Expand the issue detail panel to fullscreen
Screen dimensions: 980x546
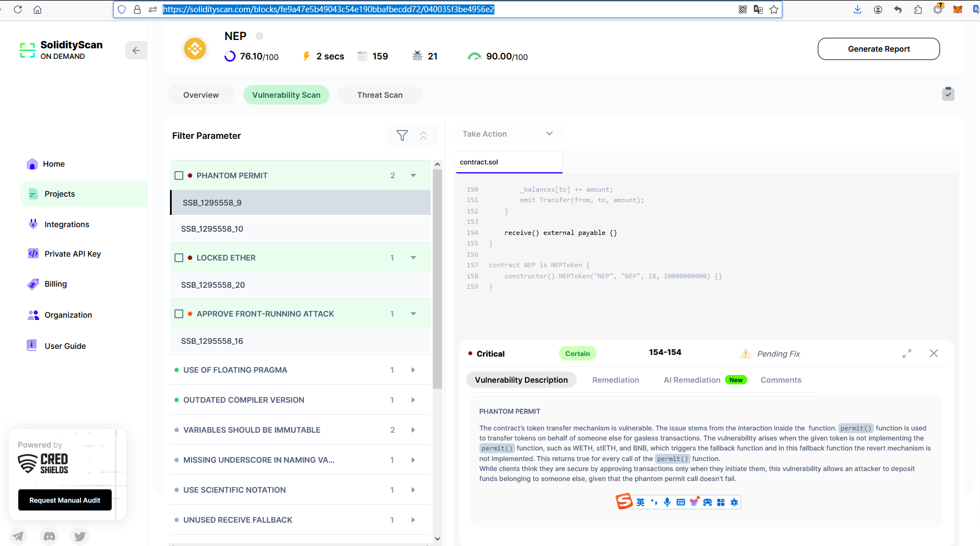[x=907, y=354]
